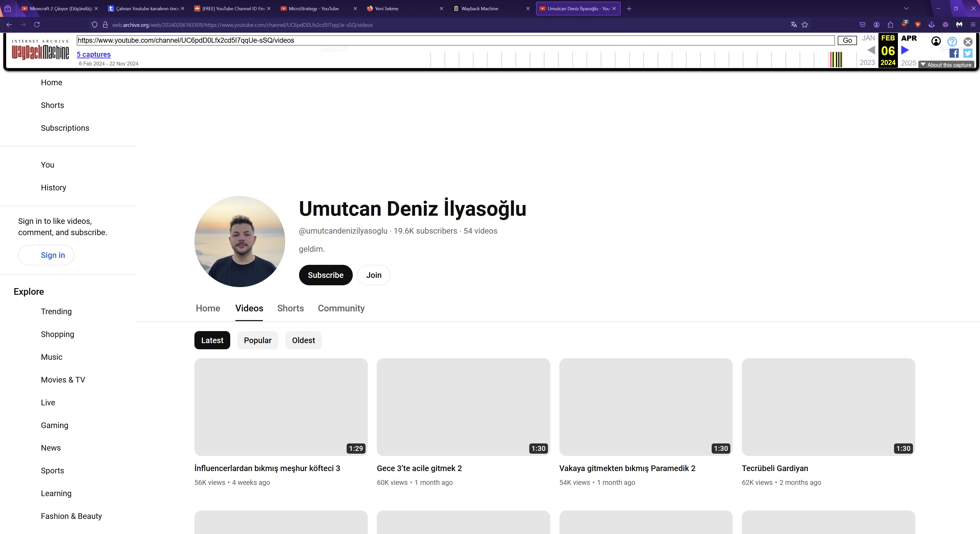Select the Latest filter chip
Viewport: 980px width, 534px height.
pyautogui.click(x=212, y=340)
